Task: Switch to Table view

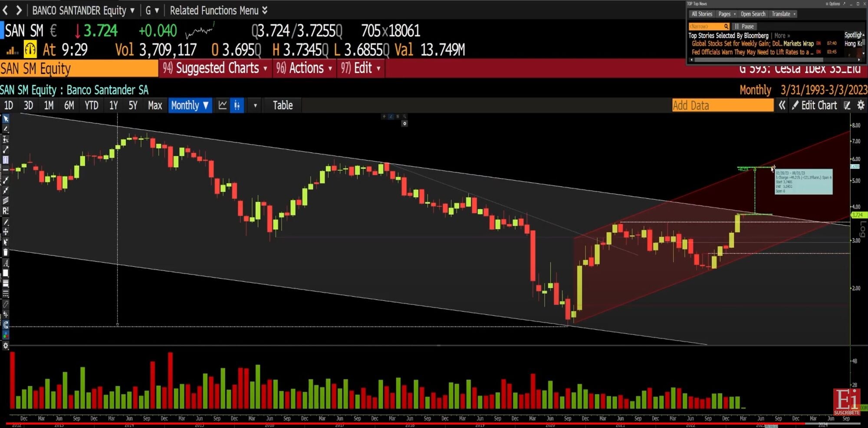Action: [283, 105]
